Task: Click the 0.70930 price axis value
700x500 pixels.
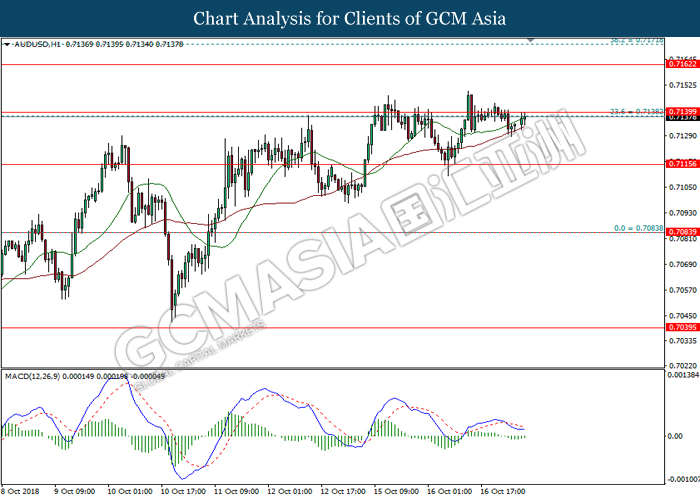Action: tap(683, 213)
